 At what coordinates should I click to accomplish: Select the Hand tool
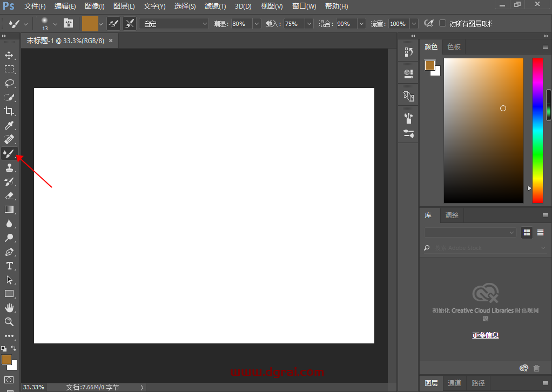9,308
